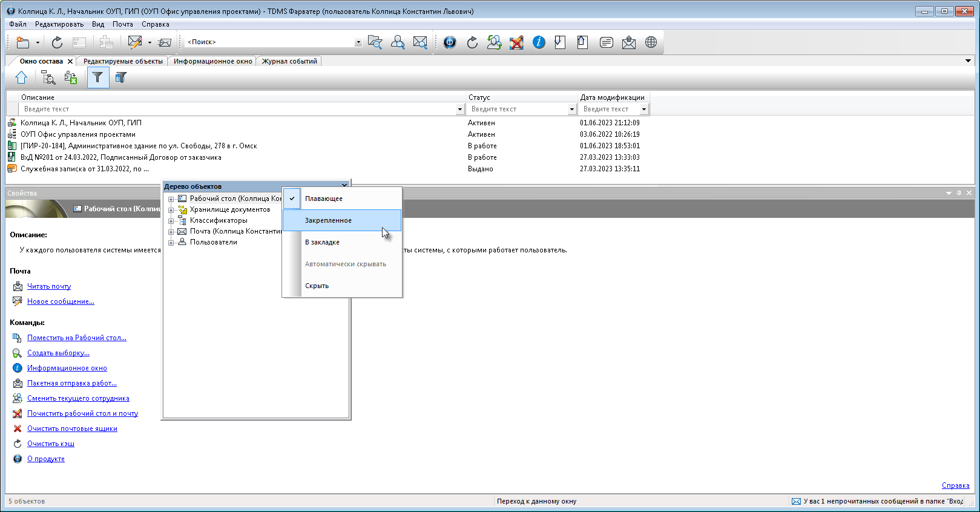Image resolution: width=980 pixels, height=512 pixels.
Task: Click the mail search icon
Action: [x=420, y=42]
